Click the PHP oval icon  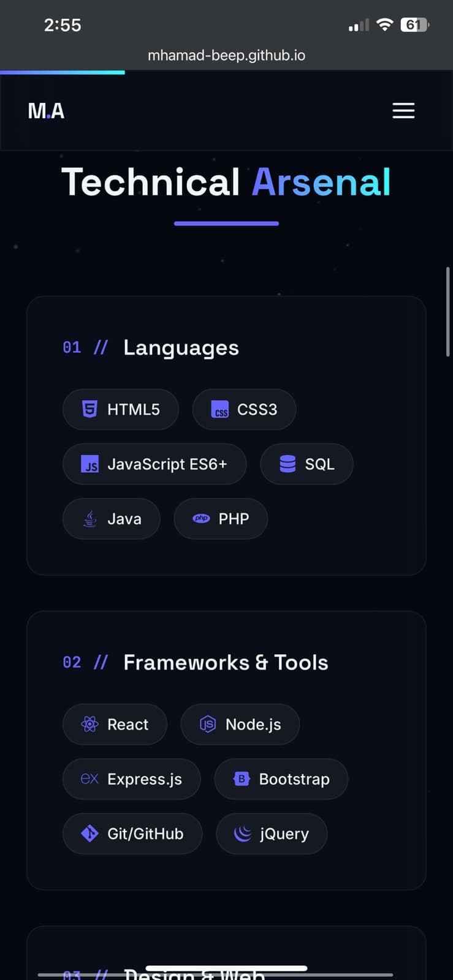point(201,518)
